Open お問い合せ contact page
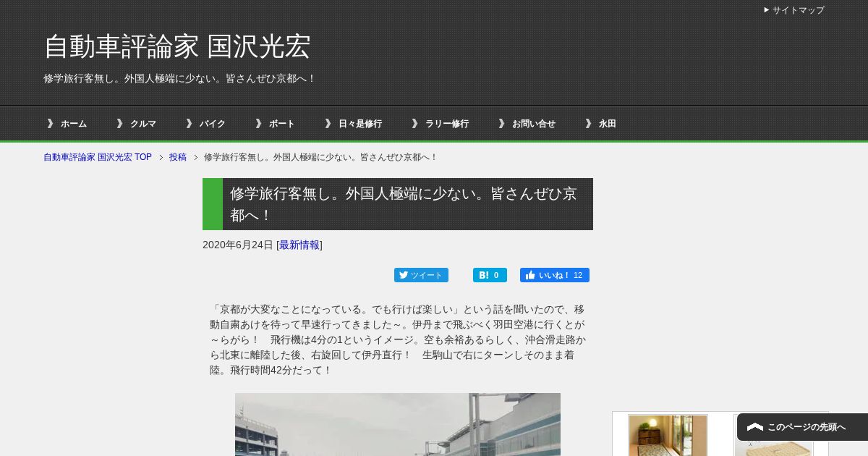Screen dimensions: 868x456 (534, 124)
